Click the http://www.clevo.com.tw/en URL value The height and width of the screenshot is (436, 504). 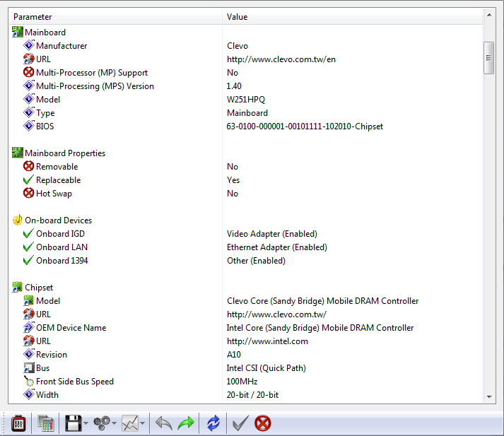pyautogui.click(x=281, y=59)
